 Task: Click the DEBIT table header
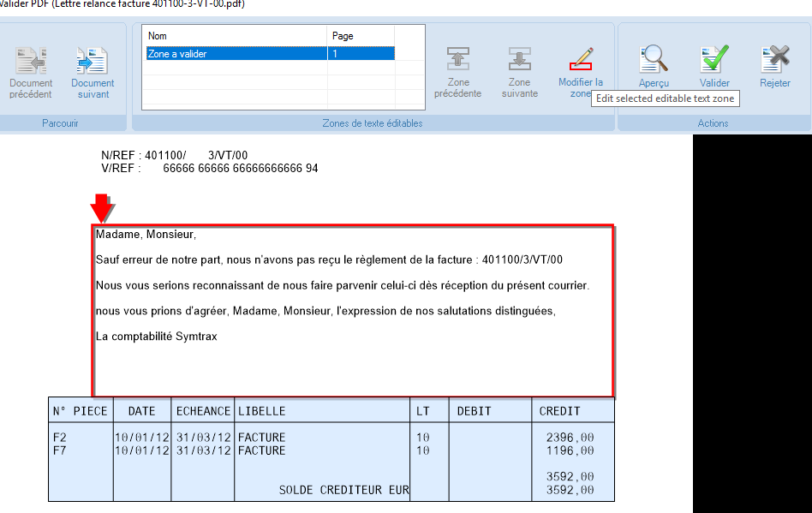[474, 411]
